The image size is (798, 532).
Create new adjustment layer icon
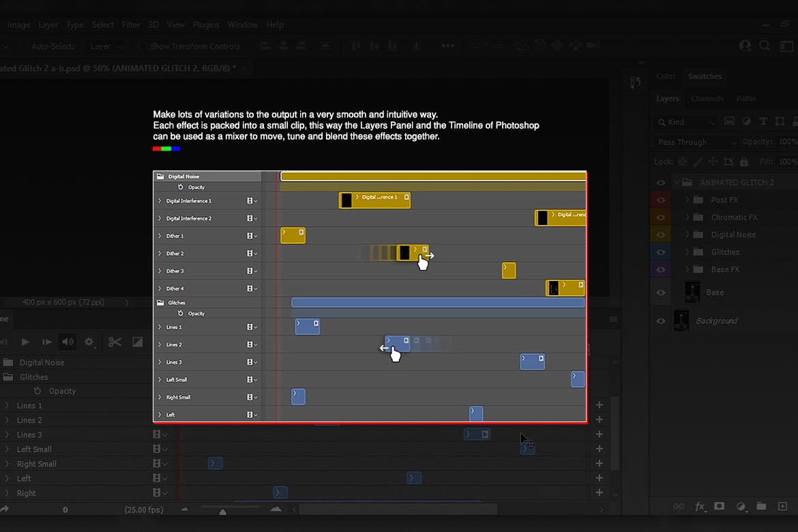[741, 507]
